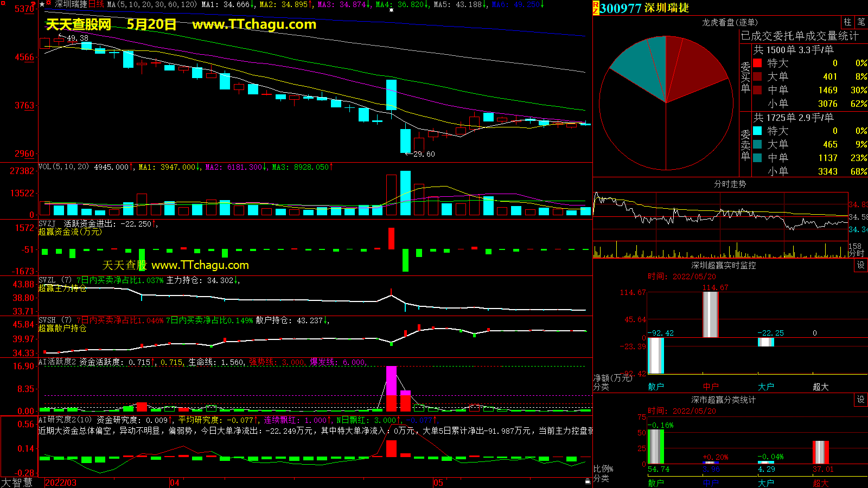Toggle 设 settings for 深圳超赢实时监控 panel
Screen dimensions: 868x488
(861, 265)
